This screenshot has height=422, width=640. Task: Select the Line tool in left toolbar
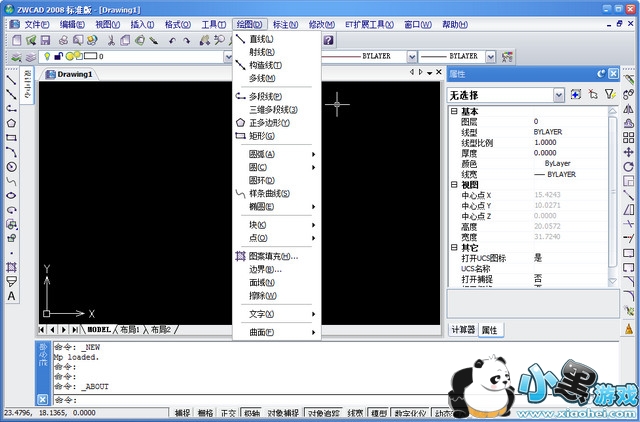pos(11,80)
